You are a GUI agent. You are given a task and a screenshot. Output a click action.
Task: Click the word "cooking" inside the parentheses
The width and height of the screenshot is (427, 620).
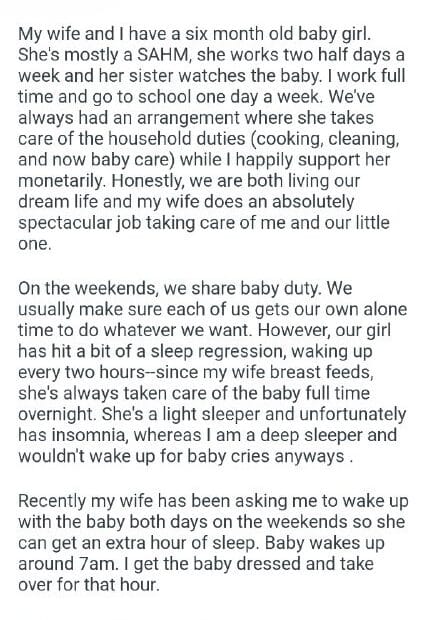287,139
